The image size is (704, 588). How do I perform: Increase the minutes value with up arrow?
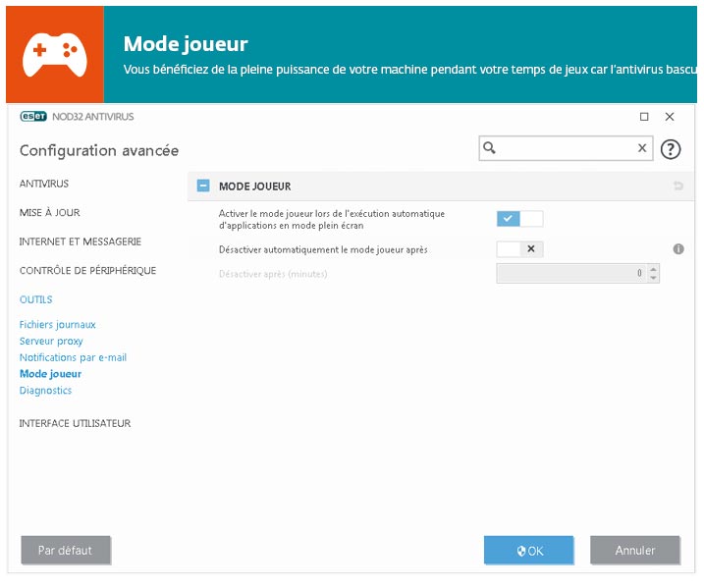click(x=654, y=269)
